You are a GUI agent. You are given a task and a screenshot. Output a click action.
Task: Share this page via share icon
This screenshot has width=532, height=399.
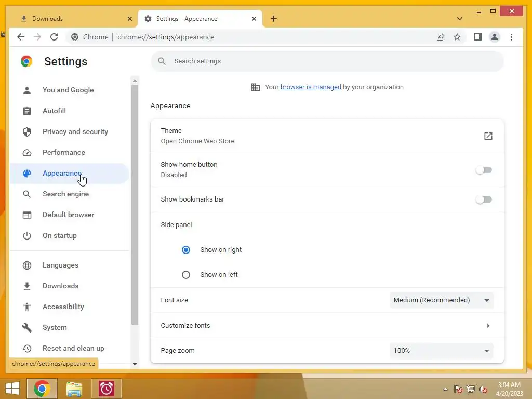click(x=441, y=37)
